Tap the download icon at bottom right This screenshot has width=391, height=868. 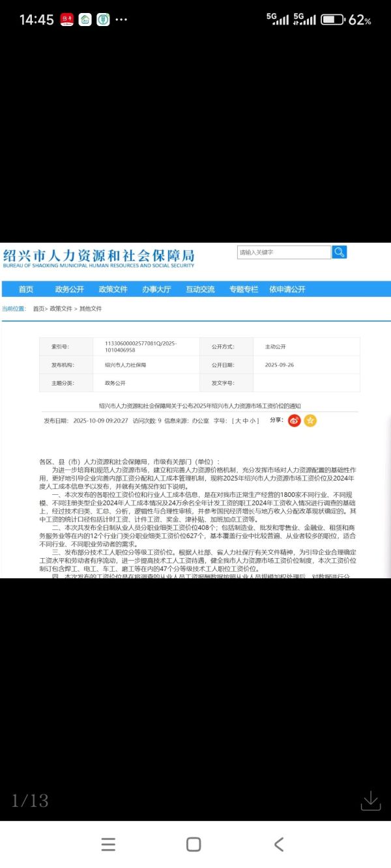click(370, 800)
